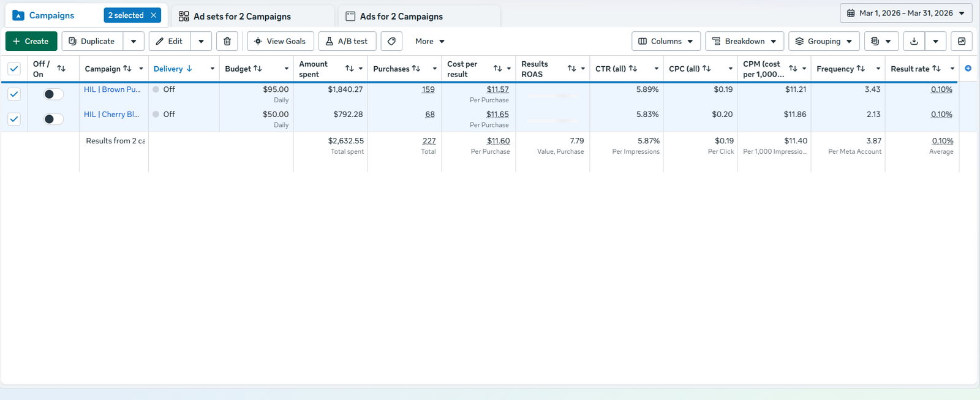Toggle on the HIL Brown Pu campaign switch
Image resolution: width=980 pixels, height=400 pixels.
coord(53,94)
